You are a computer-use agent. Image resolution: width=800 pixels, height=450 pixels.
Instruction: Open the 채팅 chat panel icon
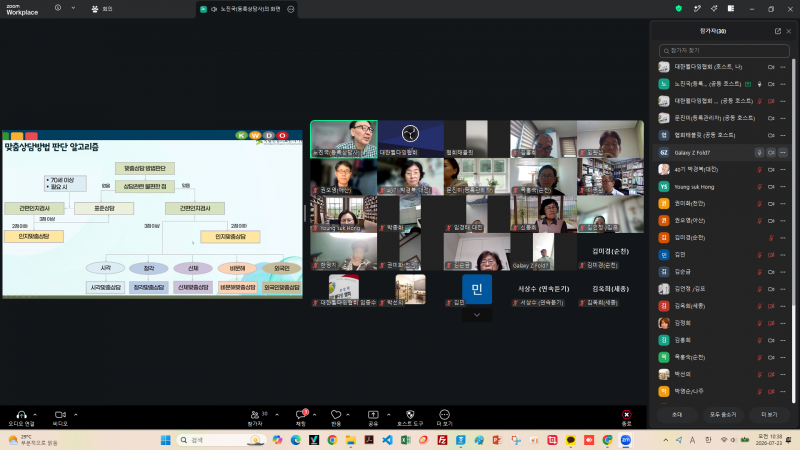301,415
